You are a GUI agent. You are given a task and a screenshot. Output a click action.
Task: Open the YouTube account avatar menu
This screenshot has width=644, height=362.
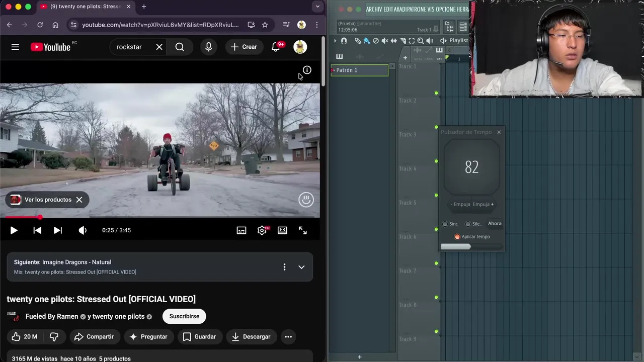point(300,47)
